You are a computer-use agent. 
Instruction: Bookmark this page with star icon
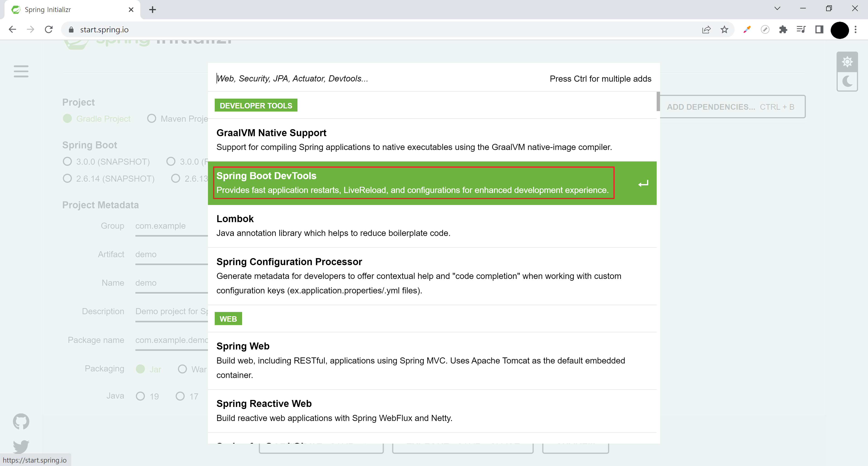(x=724, y=30)
